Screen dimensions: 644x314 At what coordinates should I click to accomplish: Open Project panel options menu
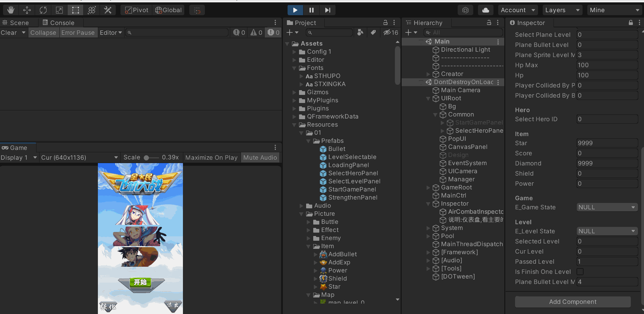[394, 22]
